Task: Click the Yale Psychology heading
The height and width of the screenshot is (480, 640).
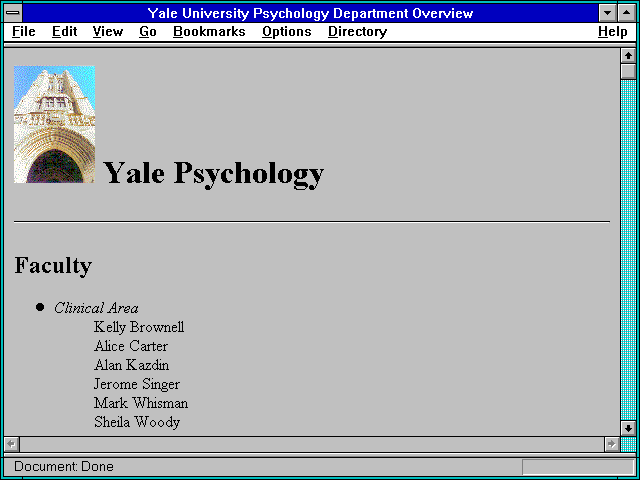Action: tap(213, 174)
